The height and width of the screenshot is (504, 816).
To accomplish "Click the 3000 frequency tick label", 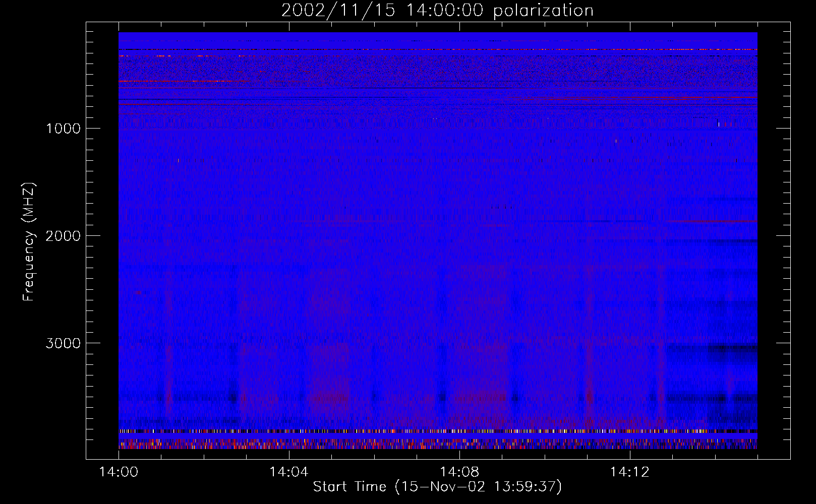I will pos(63,343).
